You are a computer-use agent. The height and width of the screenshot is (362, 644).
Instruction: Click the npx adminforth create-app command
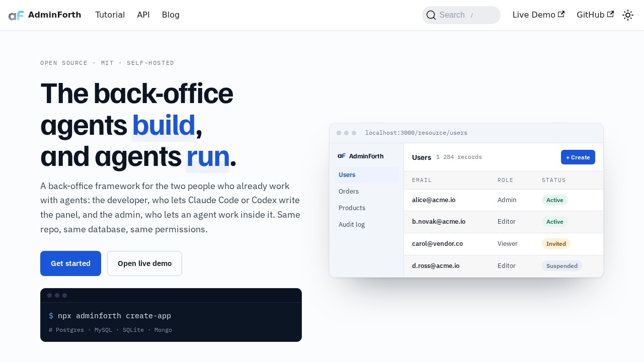pos(114,316)
